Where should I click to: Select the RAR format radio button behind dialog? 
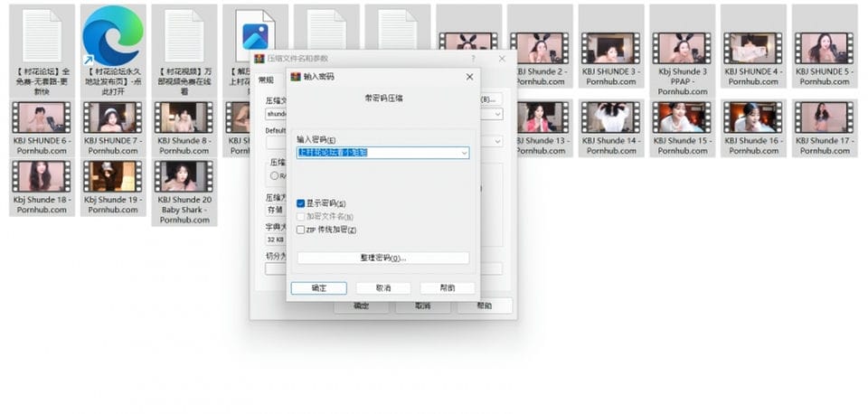coord(275,175)
